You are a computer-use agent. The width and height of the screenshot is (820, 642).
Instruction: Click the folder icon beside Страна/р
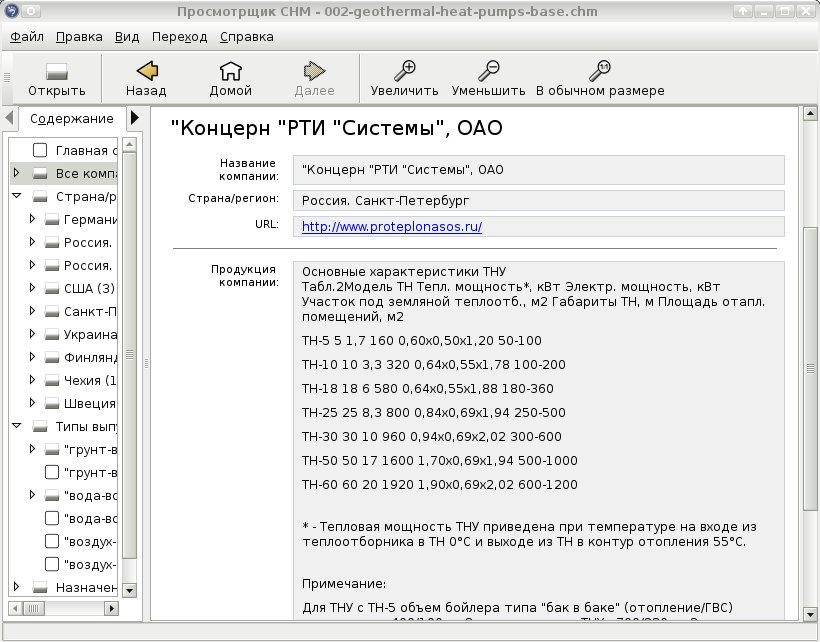[40, 197]
